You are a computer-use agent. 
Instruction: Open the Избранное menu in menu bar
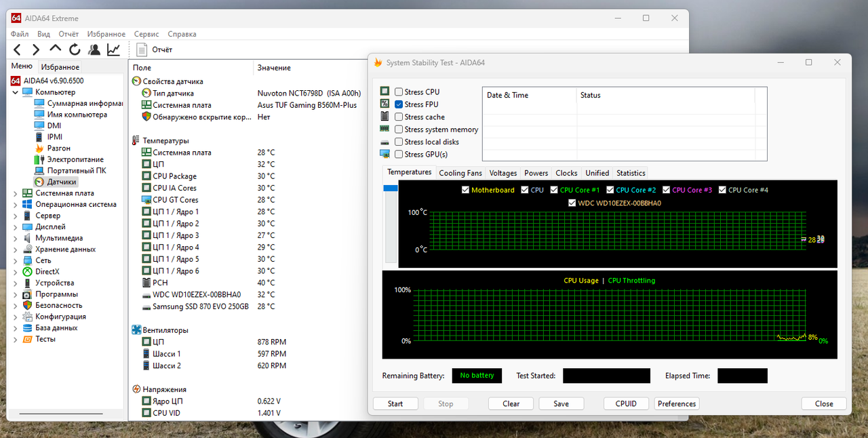106,34
